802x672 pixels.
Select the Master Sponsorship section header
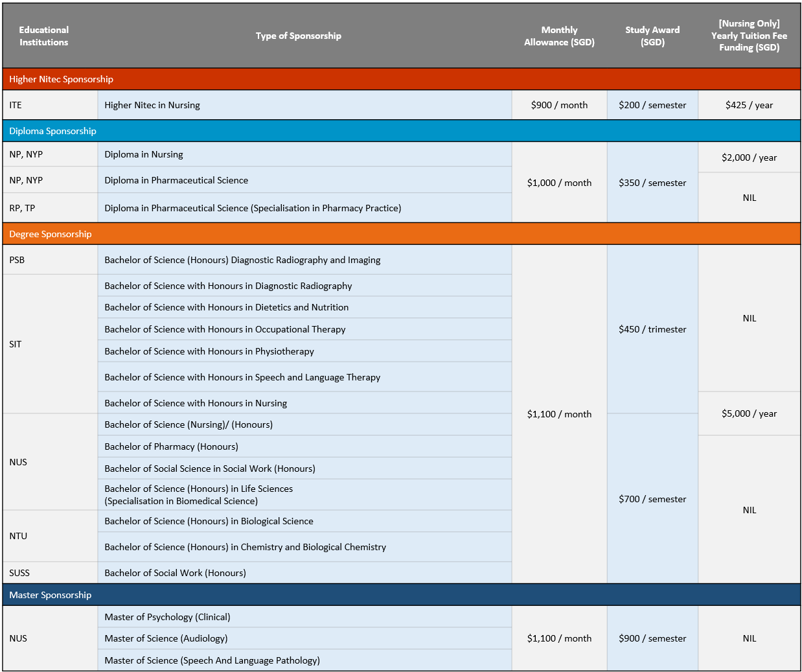[51, 595]
